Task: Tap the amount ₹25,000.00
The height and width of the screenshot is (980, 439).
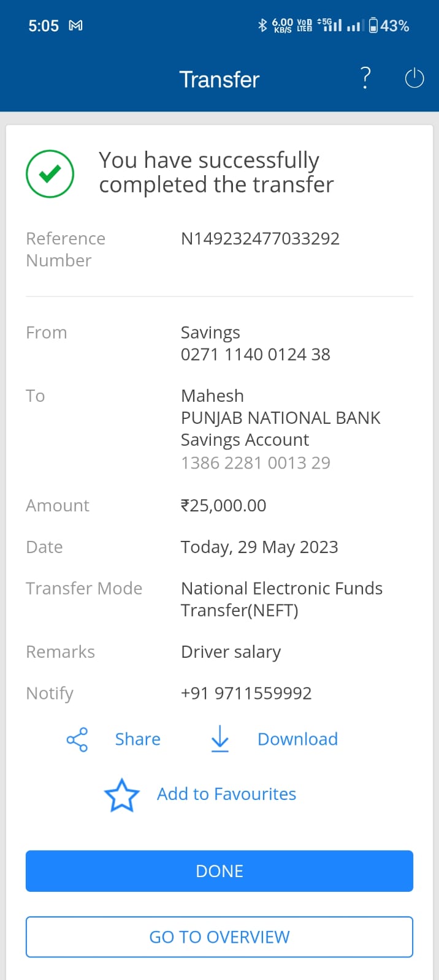Action: pyautogui.click(x=223, y=505)
